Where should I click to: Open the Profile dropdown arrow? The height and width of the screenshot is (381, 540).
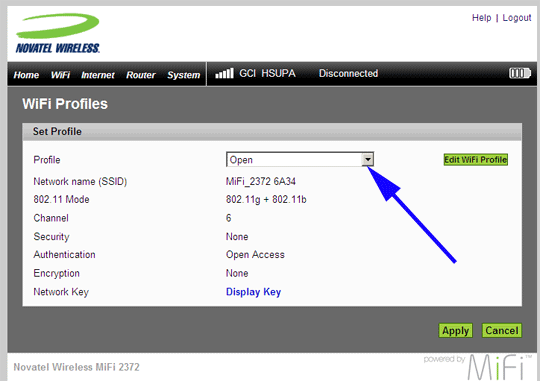coord(368,159)
